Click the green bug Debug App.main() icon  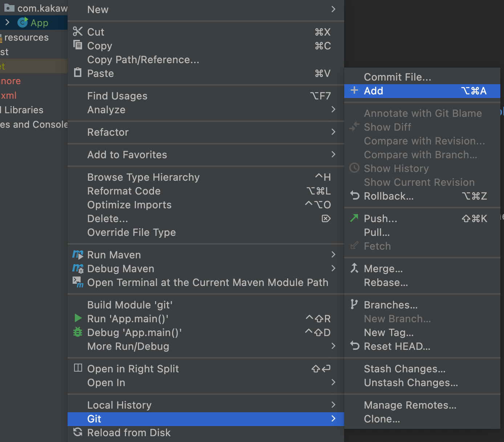pos(78,332)
